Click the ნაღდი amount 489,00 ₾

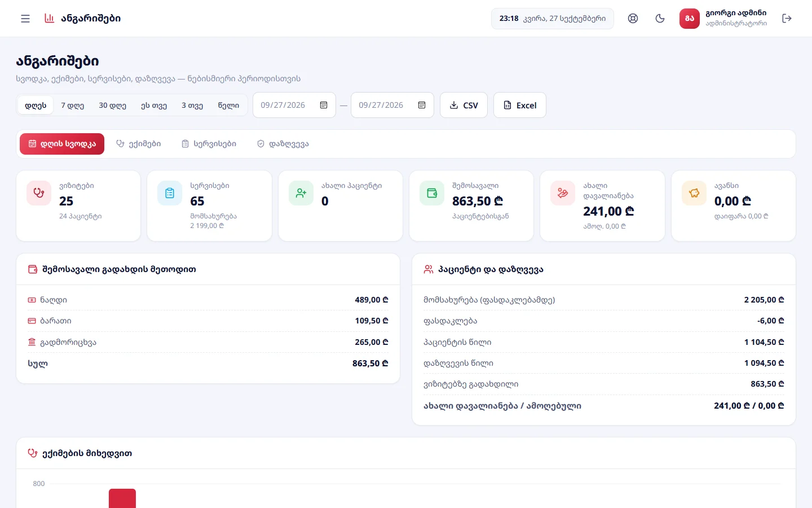pos(372,300)
